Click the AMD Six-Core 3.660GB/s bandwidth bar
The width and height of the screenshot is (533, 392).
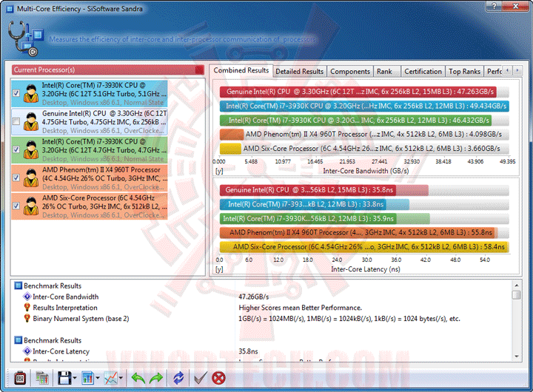point(230,149)
